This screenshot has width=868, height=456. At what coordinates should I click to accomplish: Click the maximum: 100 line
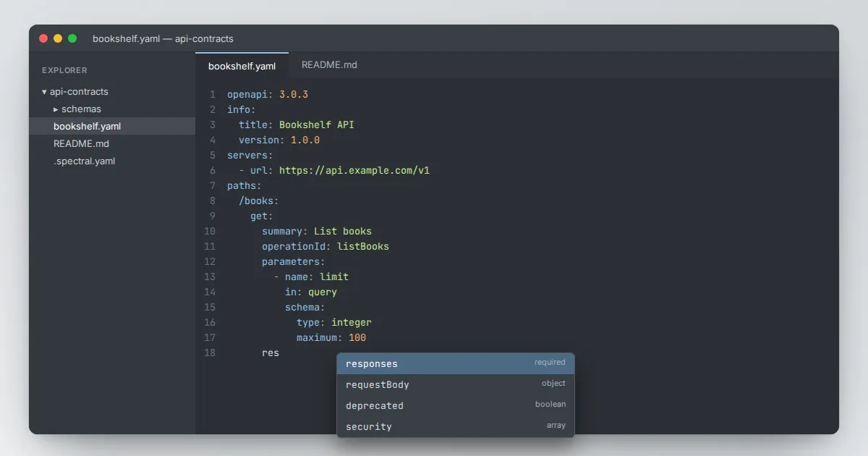point(331,337)
